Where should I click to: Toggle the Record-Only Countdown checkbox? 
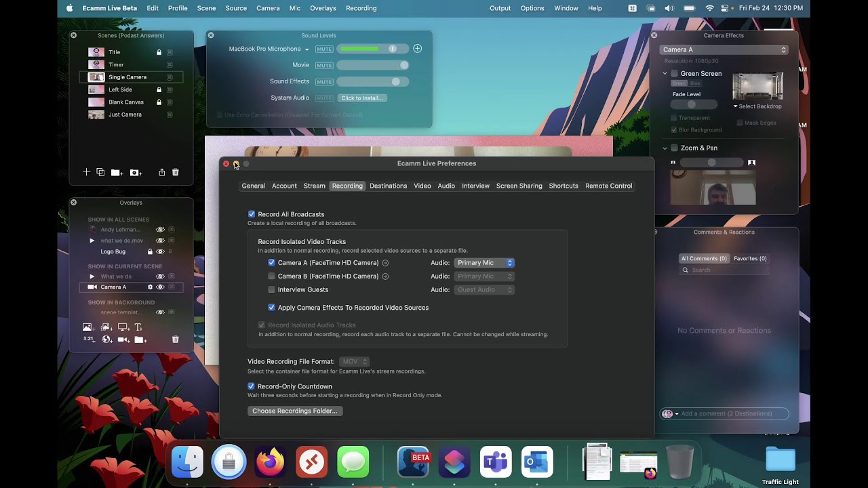pyautogui.click(x=252, y=386)
